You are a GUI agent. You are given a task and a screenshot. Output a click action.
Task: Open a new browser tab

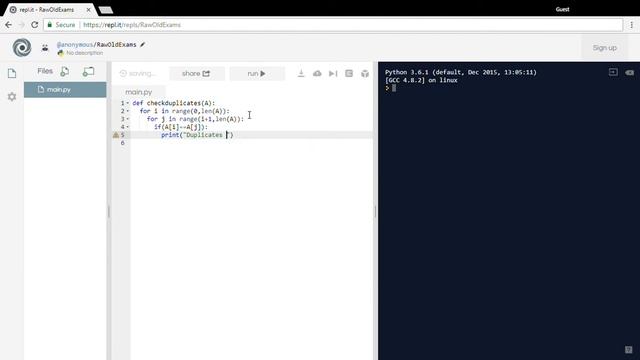point(106,10)
